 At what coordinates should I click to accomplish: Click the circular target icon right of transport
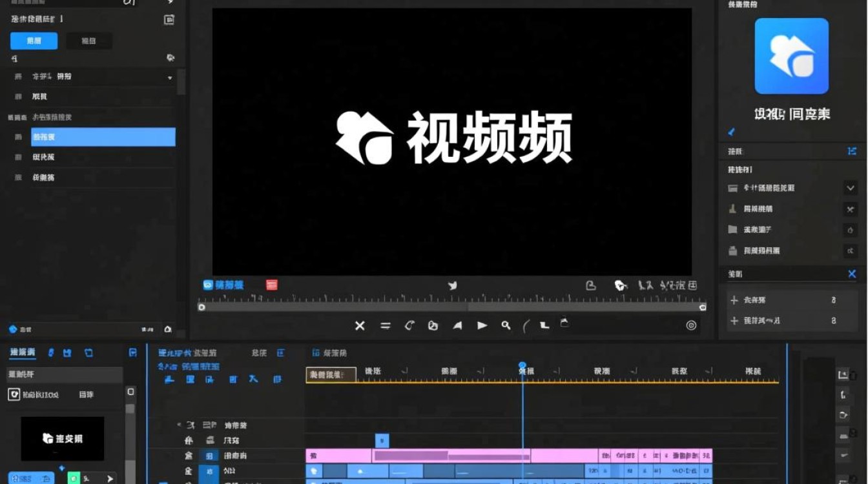691,326
